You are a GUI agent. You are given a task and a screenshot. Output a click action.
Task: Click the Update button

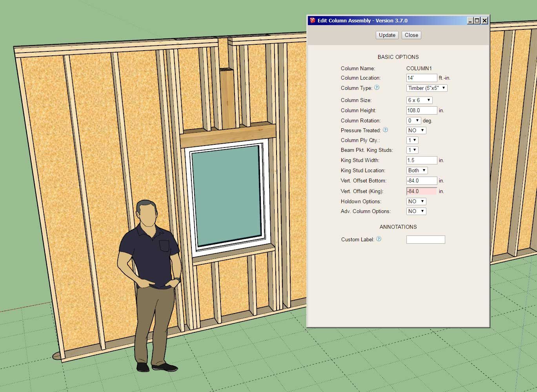click(387, 35)
